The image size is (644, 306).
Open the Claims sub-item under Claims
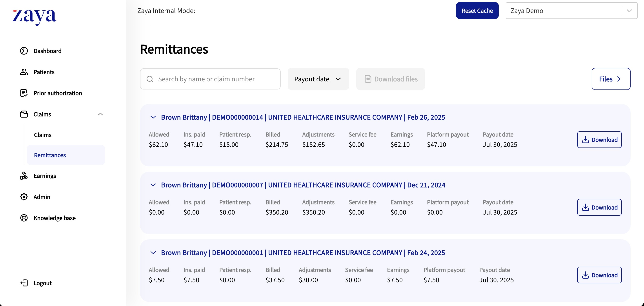click(x=43, y=135)
